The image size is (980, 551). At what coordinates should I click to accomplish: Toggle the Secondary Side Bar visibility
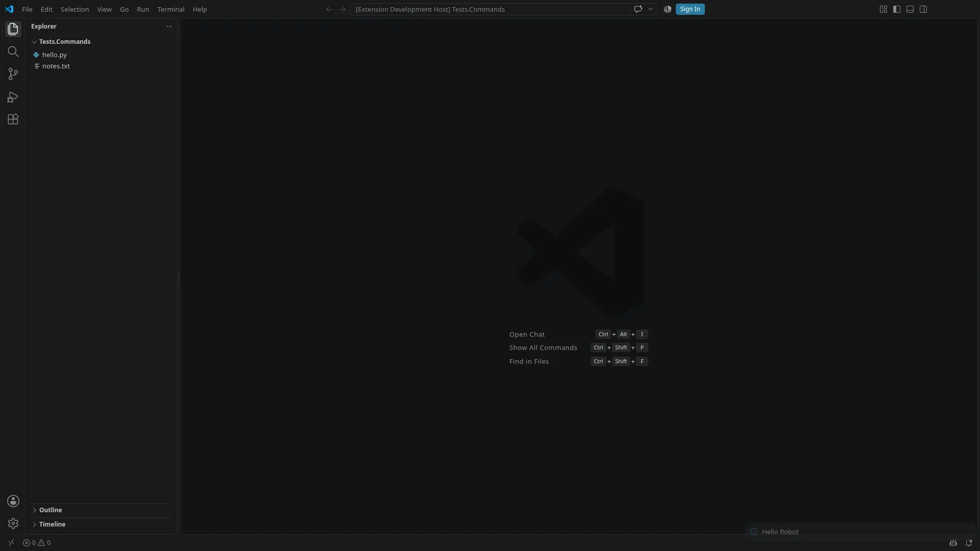tap(923, 9)
